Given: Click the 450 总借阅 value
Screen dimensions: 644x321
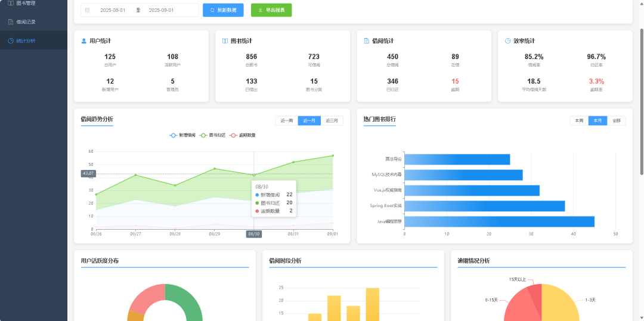Looking at the screenshot, I should pos(392,57).
